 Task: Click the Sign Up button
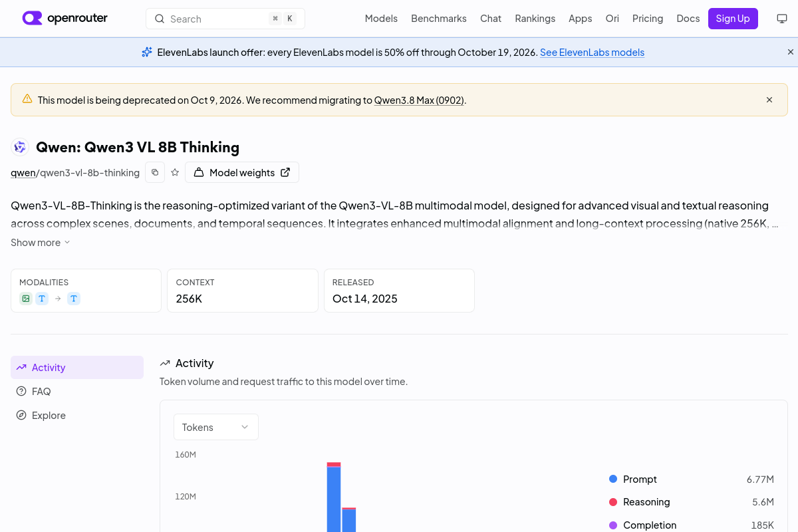pyautogui.click(x=733, y=19)
